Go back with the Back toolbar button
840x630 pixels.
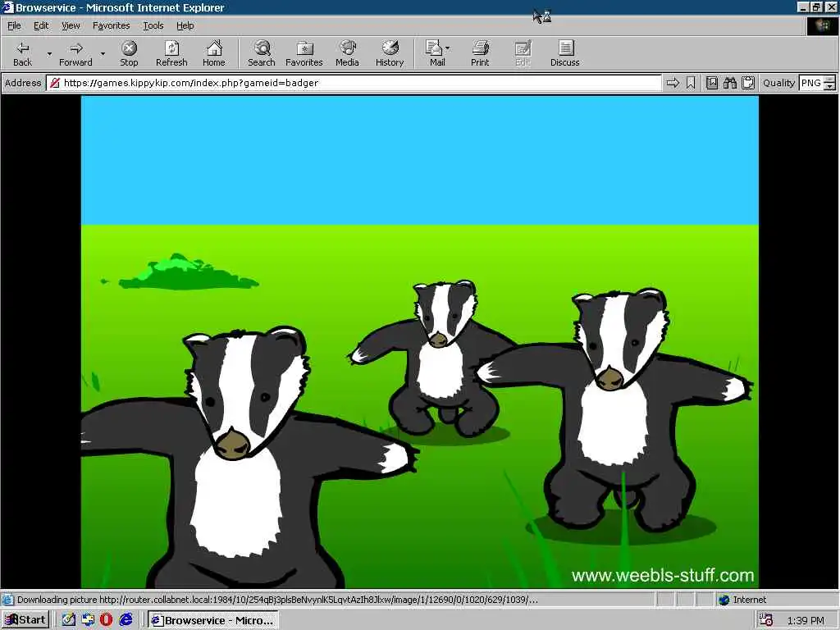tap(22, 53)
